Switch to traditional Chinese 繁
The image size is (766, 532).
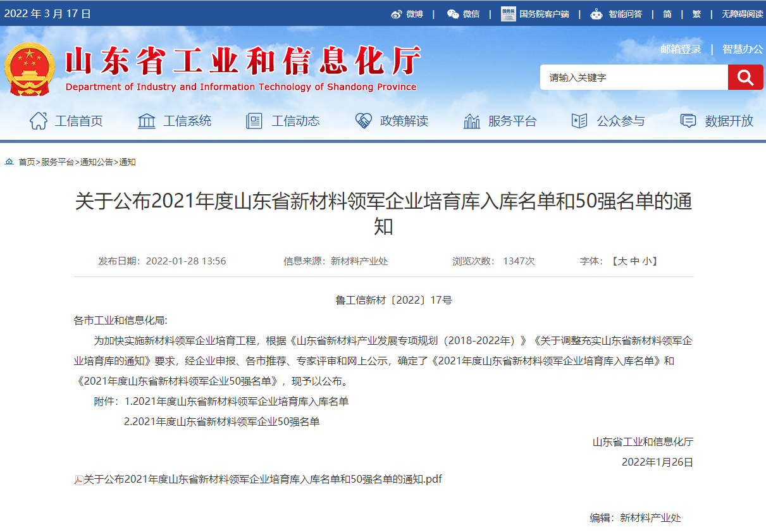click(696, 14)
